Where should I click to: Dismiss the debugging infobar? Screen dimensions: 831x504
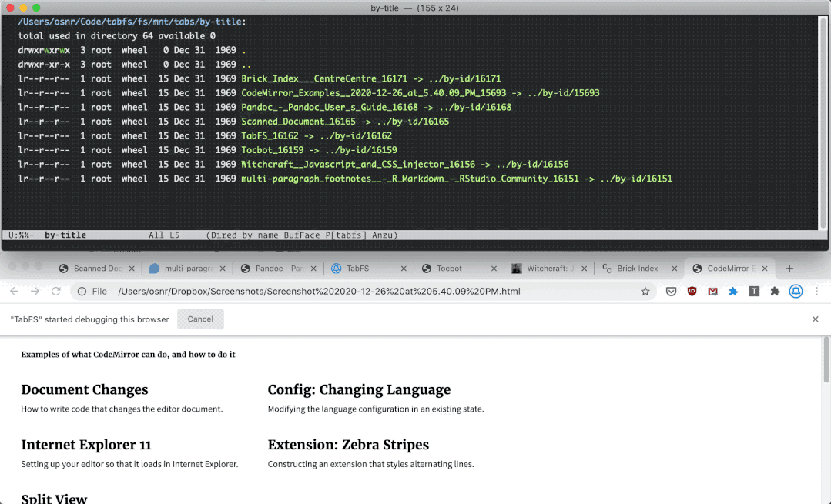click(815, 319)
